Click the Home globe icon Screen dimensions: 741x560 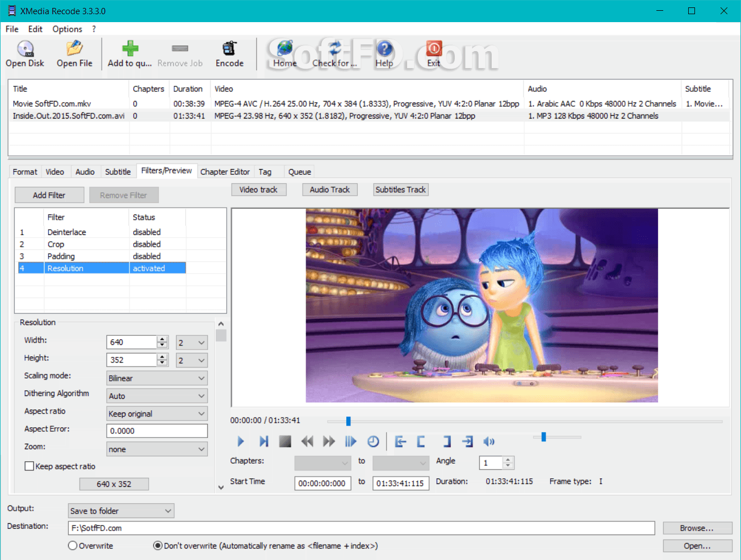tap(284, 49)
